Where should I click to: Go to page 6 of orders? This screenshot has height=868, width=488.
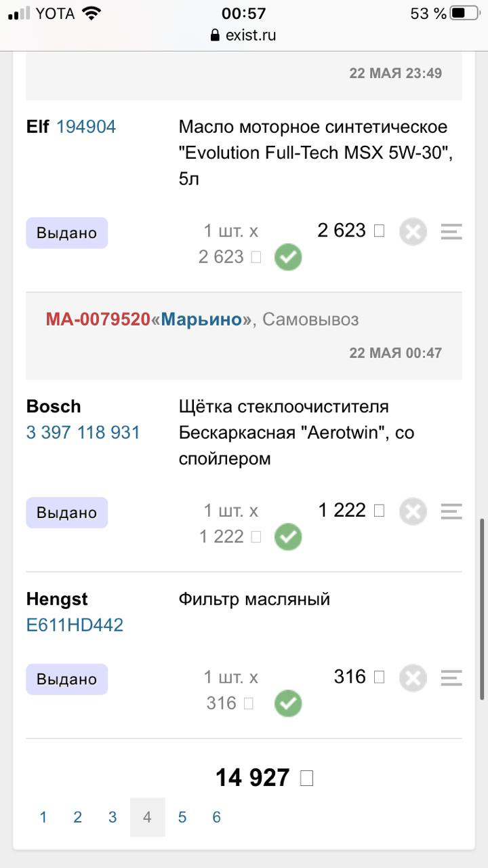click(217, 817)
